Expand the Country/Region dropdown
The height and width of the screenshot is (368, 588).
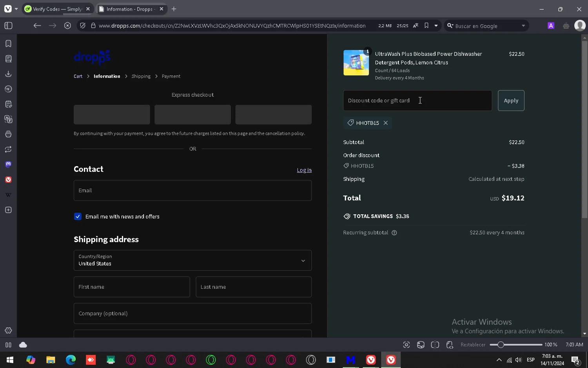[192, 261]
